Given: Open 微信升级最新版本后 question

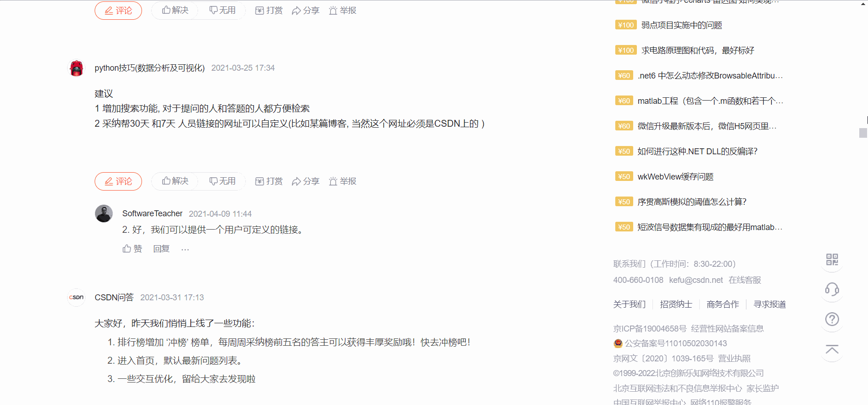Looking at the screenshot, I should click(x=707, y=126).
